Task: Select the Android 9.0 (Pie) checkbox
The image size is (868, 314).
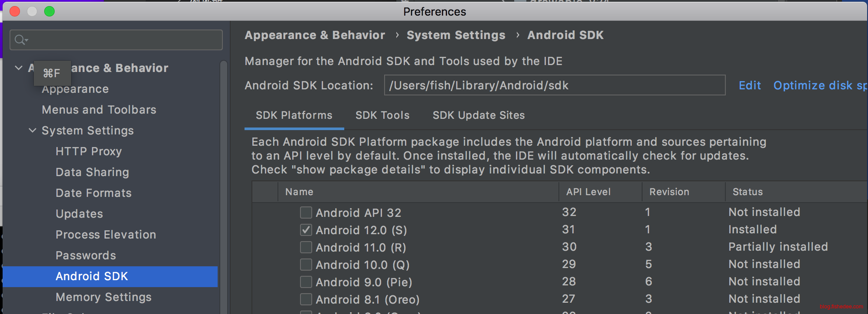Action: pos(306,282)
